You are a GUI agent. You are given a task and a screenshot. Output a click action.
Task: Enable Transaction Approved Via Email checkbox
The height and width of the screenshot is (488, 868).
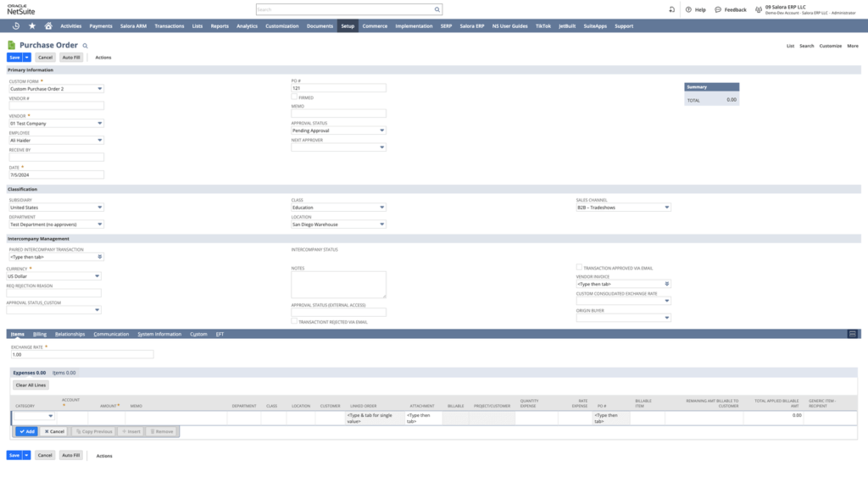point(579,267)
